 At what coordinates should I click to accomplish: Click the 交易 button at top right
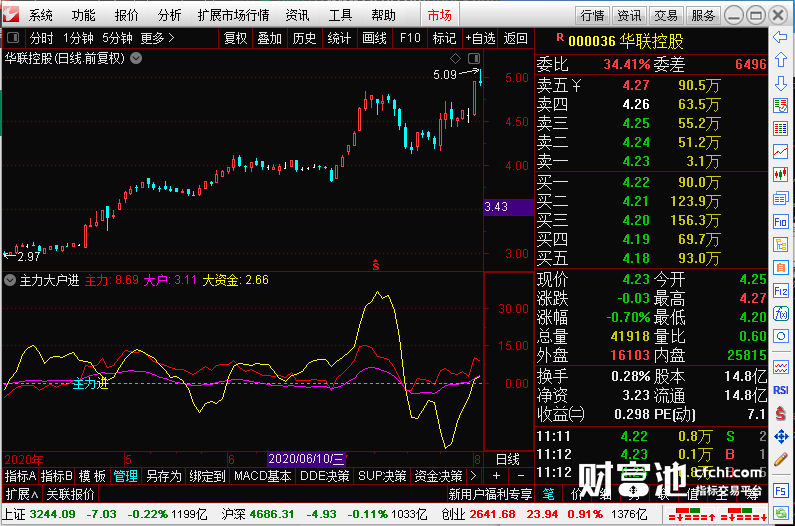click(x=666, y=16)
